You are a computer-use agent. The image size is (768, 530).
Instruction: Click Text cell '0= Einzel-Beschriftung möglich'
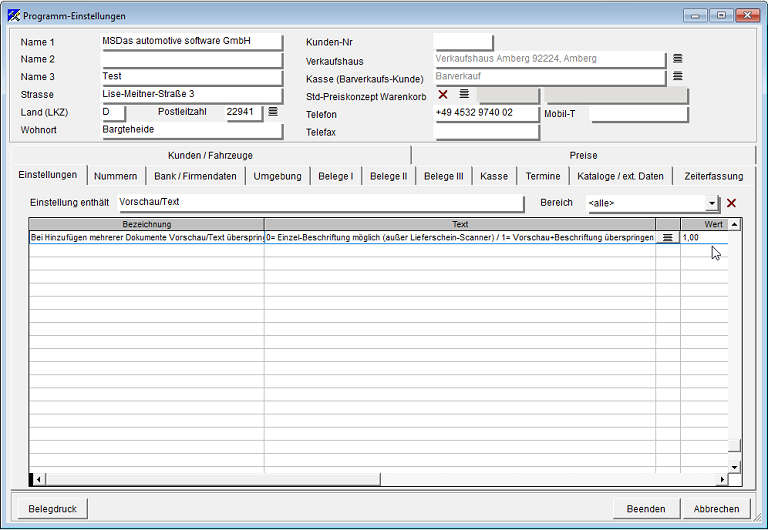(460, 238)
